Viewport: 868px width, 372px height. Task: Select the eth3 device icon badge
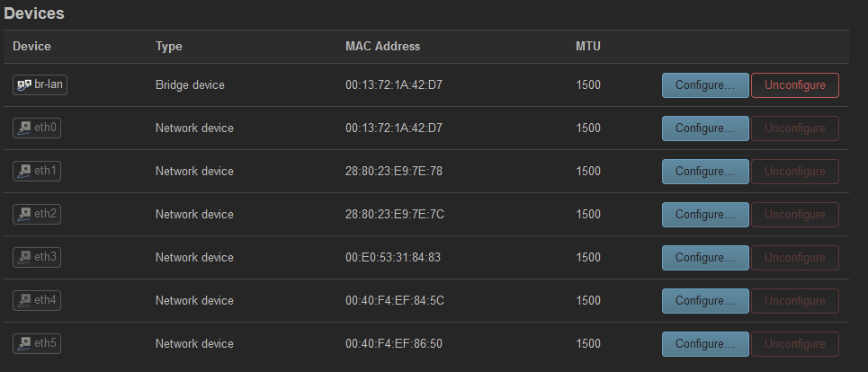(x=37, y=258)
